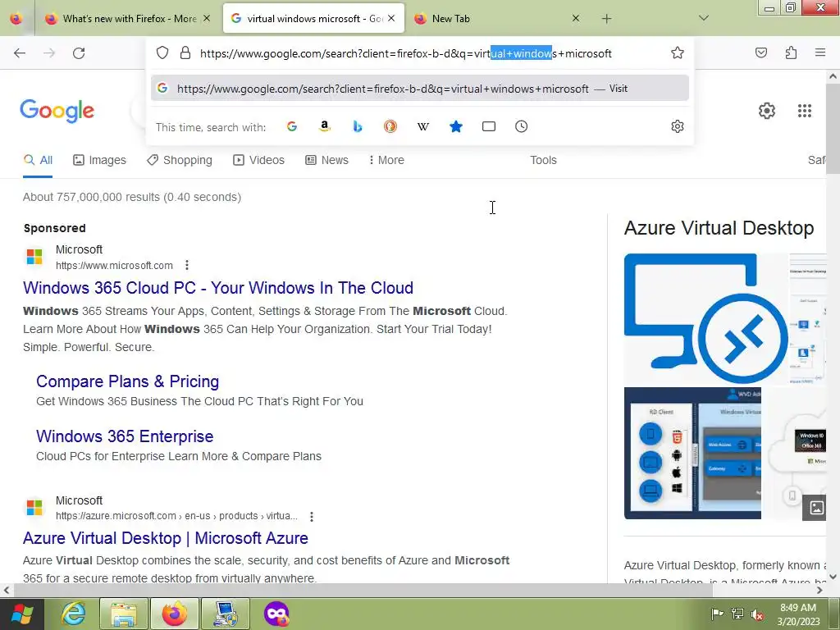Switch to What's new with Firefox tab

point(129,19)
